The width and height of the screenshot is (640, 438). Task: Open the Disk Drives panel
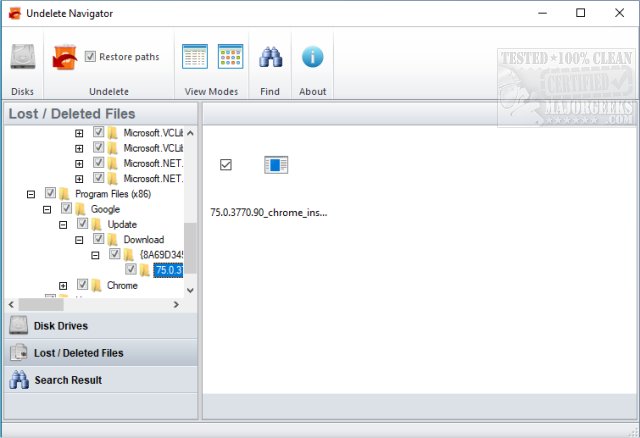point(101,326)
